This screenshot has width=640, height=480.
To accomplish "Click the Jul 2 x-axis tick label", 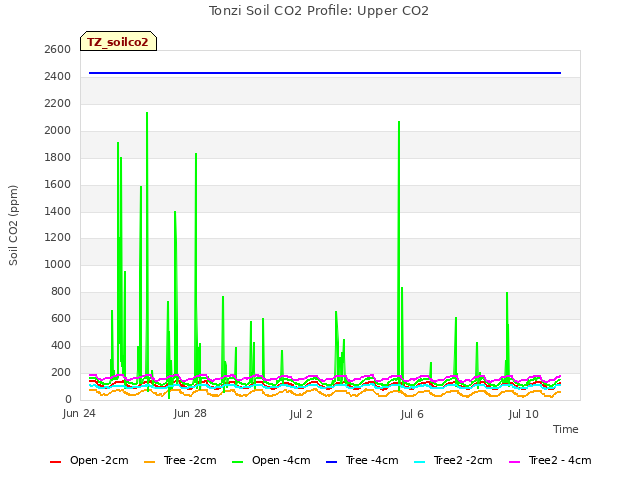I will (301, 414).
